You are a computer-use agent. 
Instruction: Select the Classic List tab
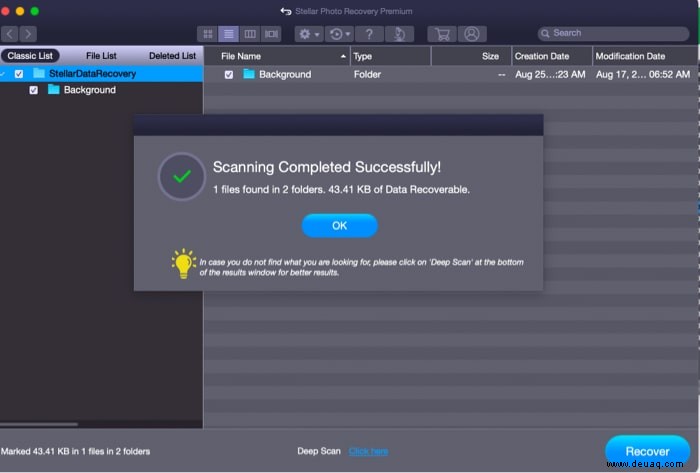click(30, 56)
